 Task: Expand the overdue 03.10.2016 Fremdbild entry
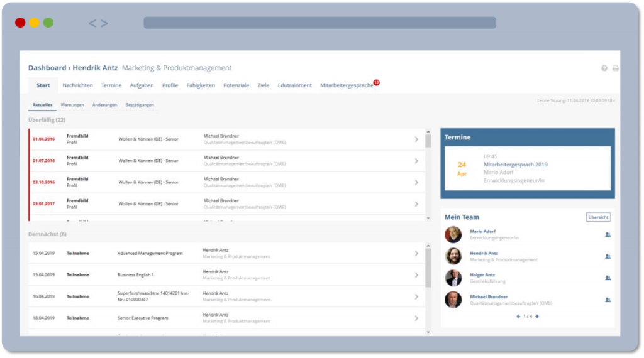(416, 182)
